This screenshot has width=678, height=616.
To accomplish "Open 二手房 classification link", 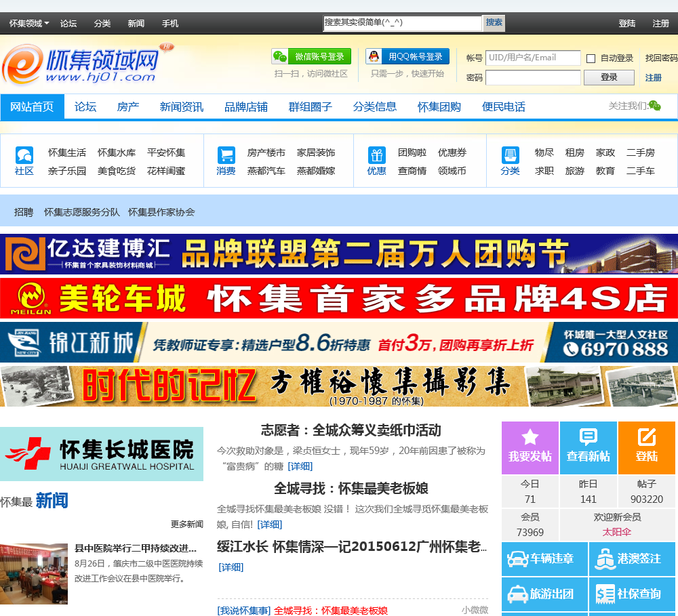I will [641, 152].
